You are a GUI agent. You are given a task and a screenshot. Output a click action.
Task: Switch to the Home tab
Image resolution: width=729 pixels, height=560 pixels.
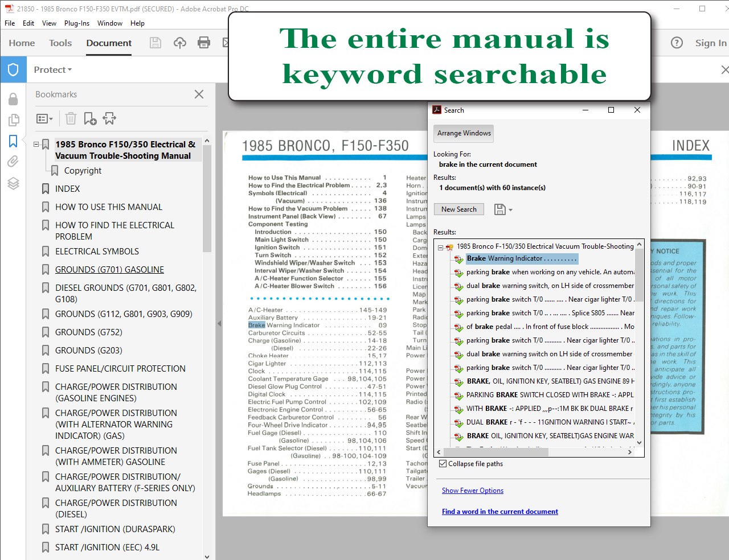[22, 43]
